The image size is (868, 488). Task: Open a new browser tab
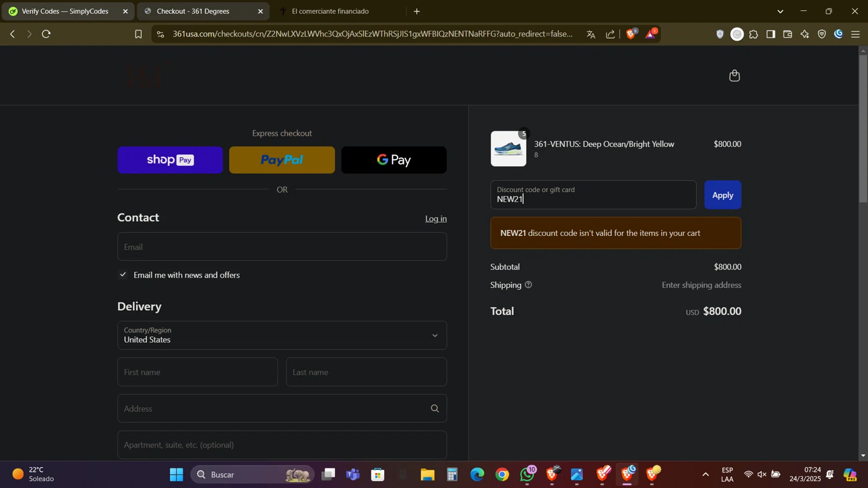point(417,12)
